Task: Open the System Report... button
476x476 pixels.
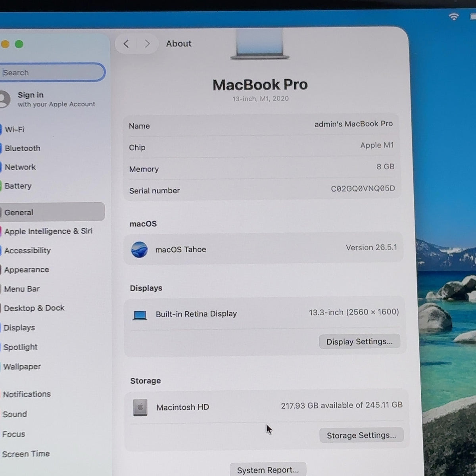Action: pos(268,470)
